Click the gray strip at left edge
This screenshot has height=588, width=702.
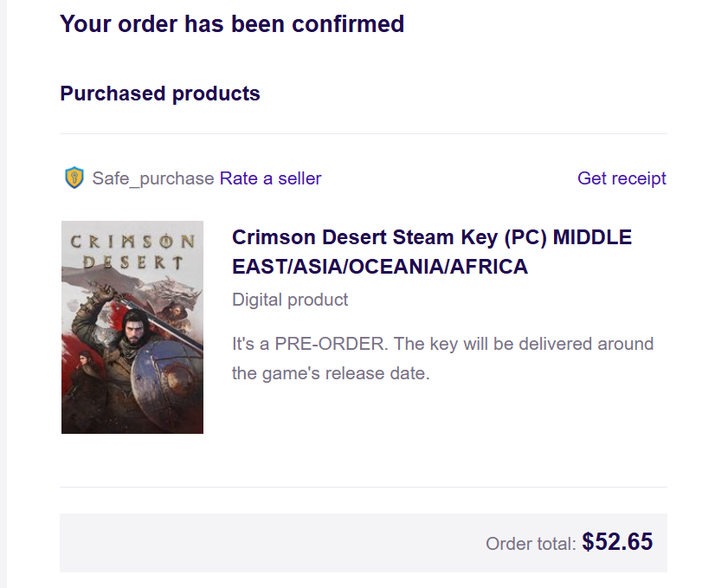tap(3, 294)
